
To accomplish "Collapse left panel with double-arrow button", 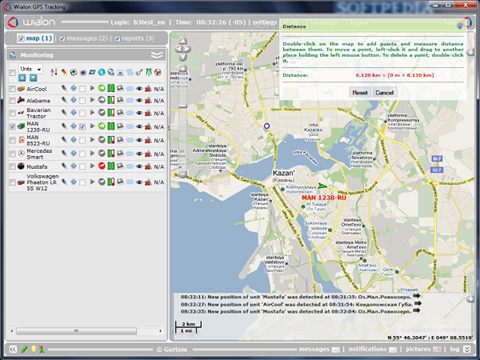I will [13, 349].
